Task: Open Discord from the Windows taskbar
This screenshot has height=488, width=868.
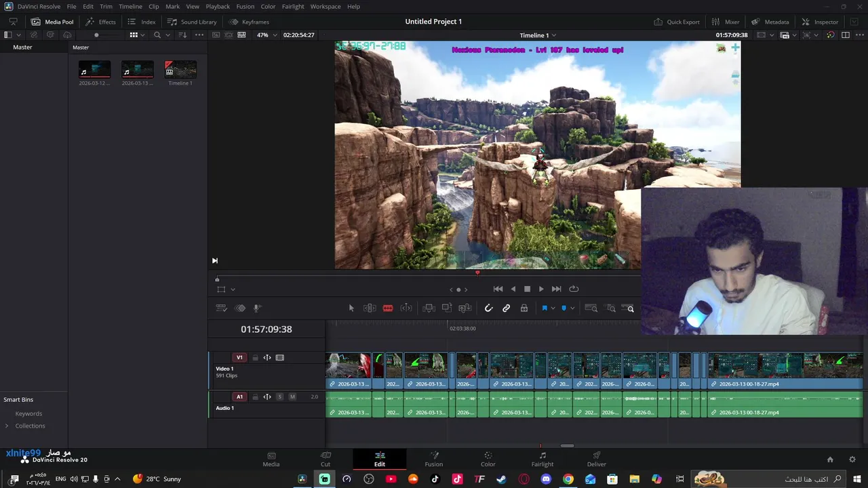Action: (546, 479)
